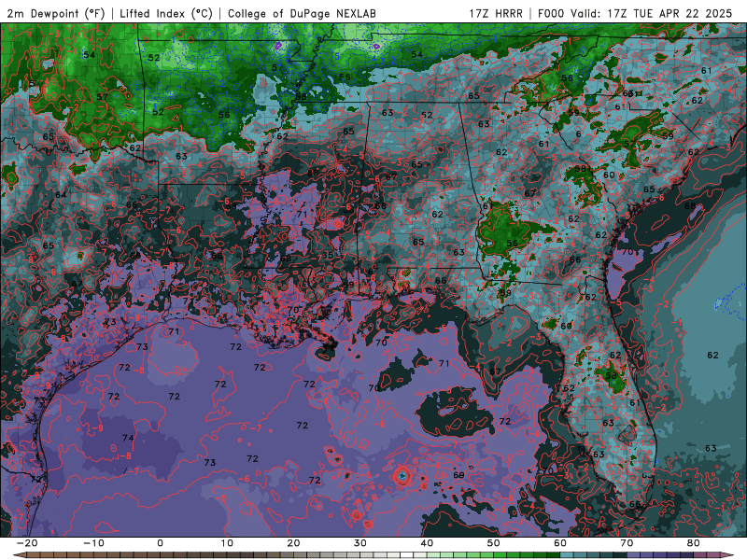Click the "64" dewpoint value over Texas

tap(61, 195)
